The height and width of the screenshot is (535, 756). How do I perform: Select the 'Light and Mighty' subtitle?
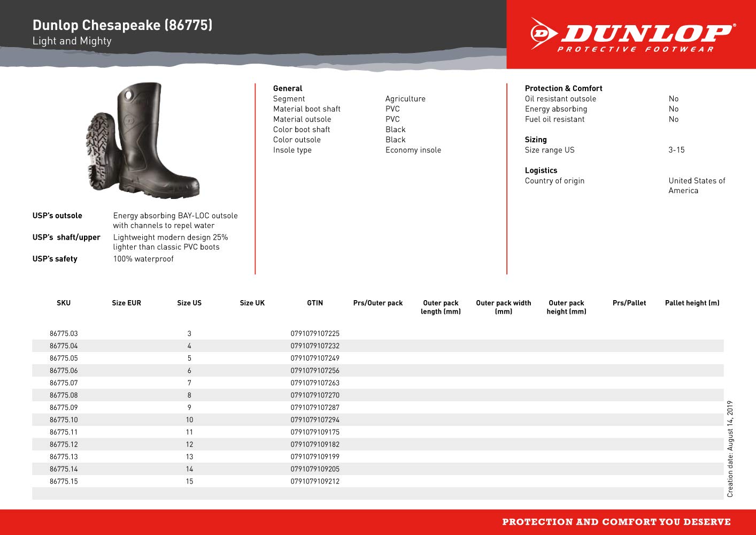pyautogui.click(x=72, y=41)
